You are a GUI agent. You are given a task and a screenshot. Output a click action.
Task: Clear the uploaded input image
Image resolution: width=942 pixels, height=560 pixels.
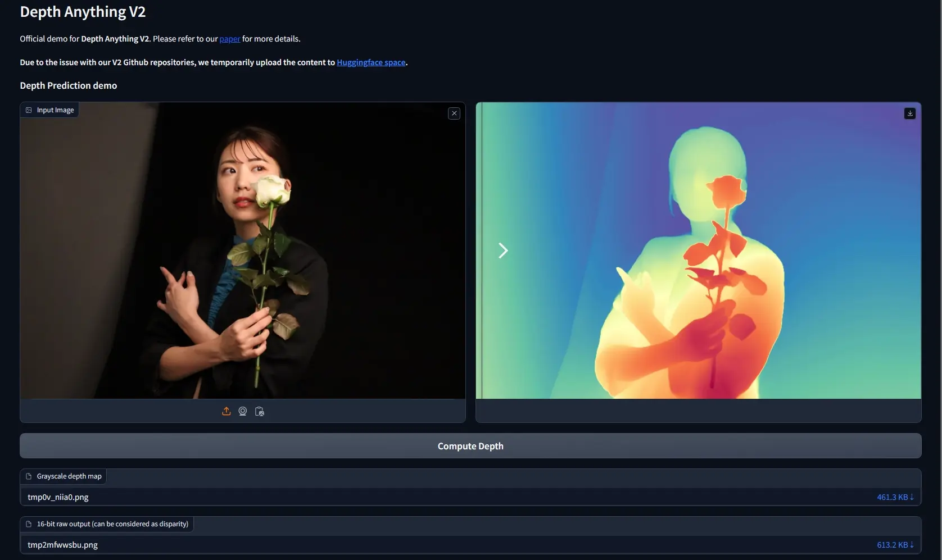[x=454, y=113]
